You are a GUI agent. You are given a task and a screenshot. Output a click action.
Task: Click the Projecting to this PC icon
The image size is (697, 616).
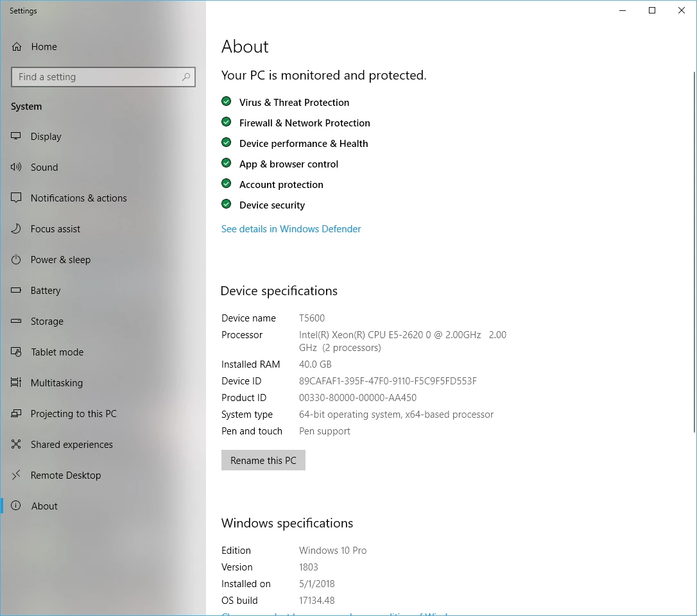16,413
